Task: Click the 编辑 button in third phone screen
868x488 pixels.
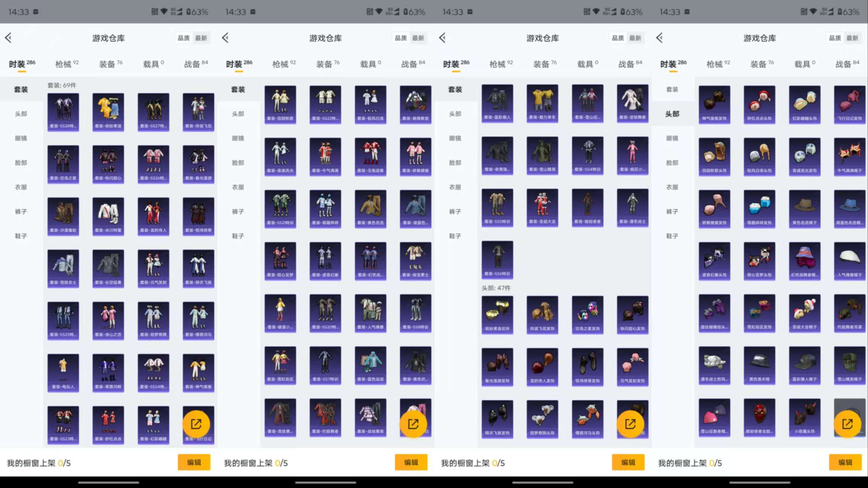Action: point(628,462)
